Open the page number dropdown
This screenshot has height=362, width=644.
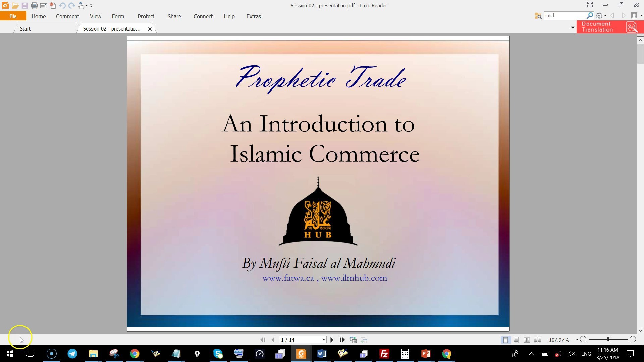(324, 340)
